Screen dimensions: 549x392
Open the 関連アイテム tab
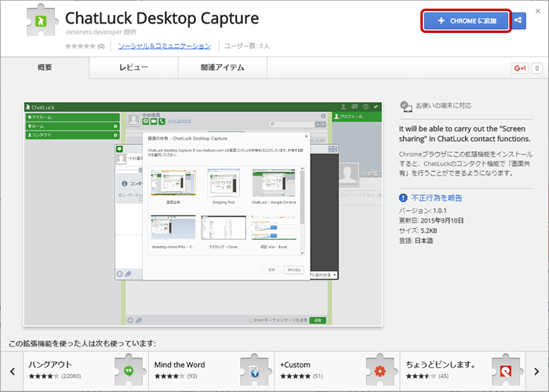(x=222, y=67)
